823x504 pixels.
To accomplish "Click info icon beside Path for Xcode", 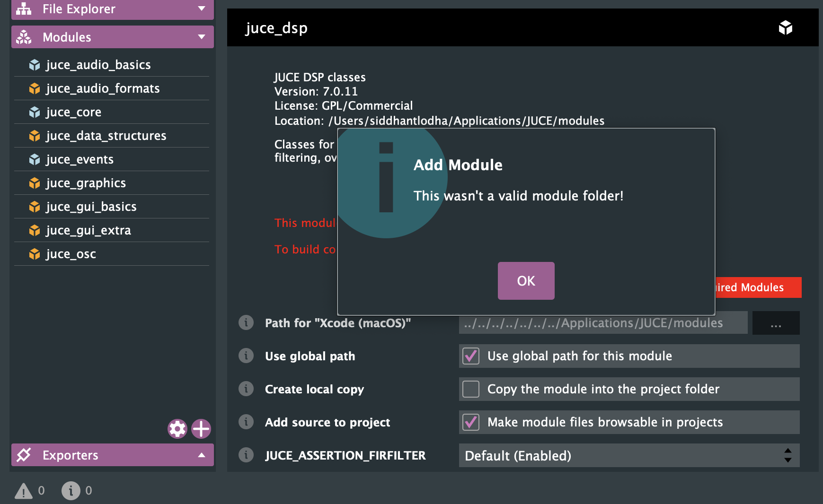I will coord(246,322).
